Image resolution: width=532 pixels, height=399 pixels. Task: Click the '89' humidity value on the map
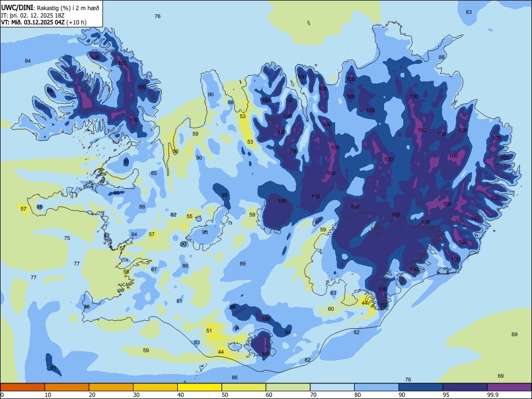point(243,264)
